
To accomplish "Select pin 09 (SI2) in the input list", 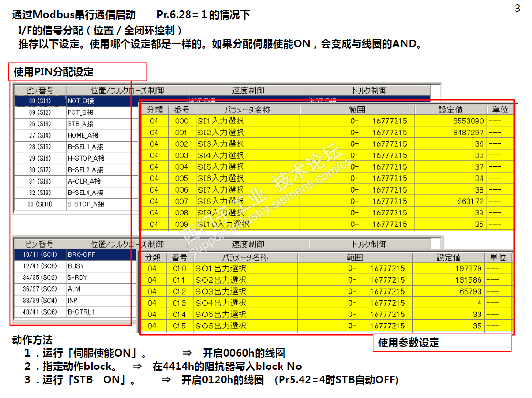I will coord(40,112).
